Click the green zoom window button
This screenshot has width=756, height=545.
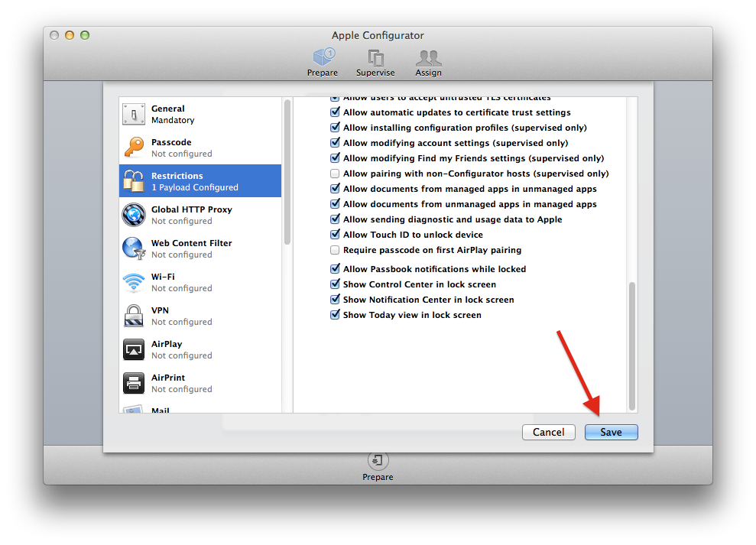85,35
